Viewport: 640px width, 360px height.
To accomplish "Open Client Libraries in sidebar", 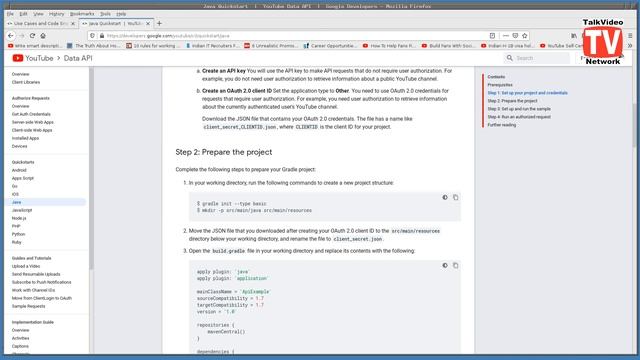I will pos(26,82).
